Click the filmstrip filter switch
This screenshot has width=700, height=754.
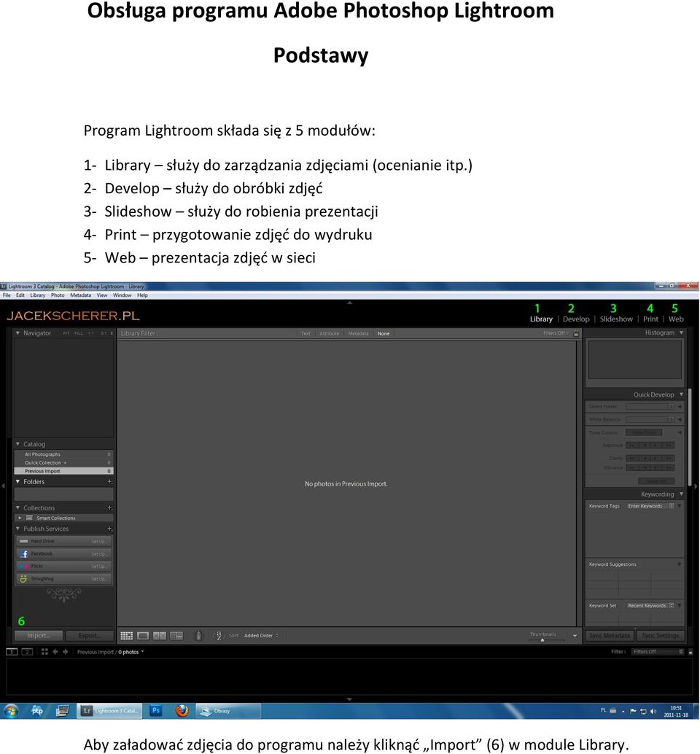pos(691,652)
